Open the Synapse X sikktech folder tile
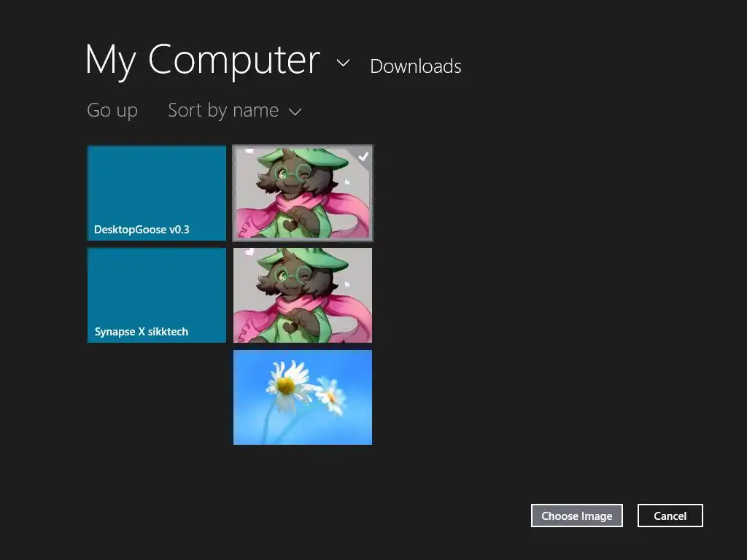747x560 pixels. click(x=157, y=295)
